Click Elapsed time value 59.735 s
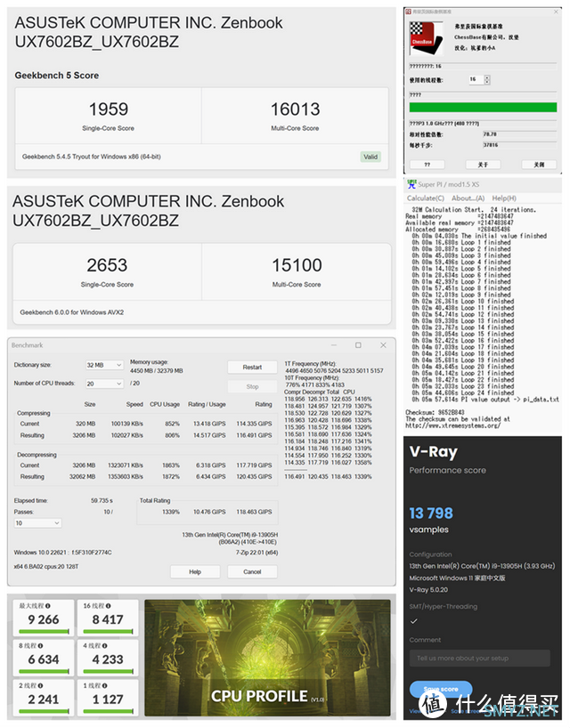570x728 pixels. click(102, 500)
